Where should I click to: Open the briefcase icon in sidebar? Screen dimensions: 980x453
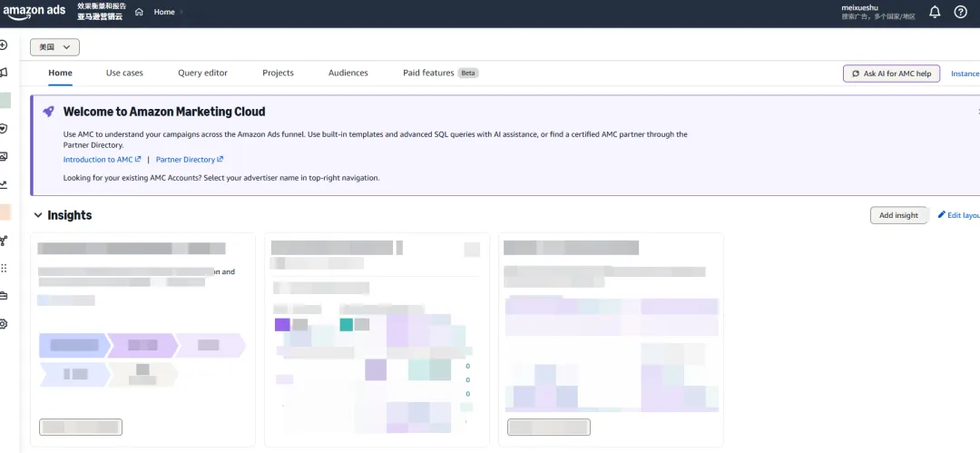coord(3,296)
